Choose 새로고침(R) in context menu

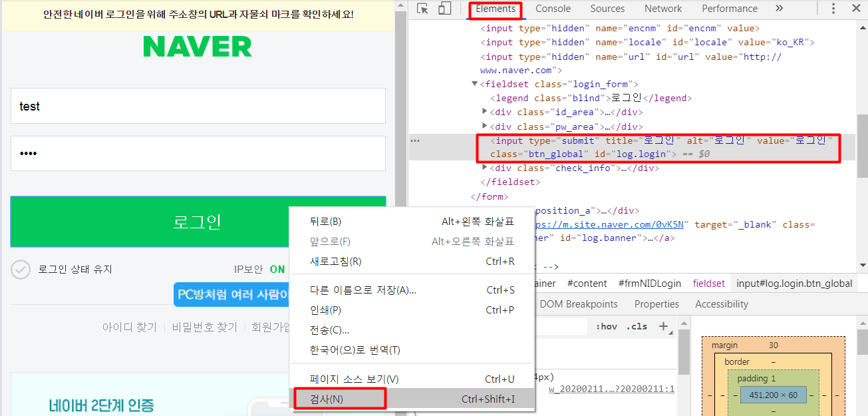tap(412, 262)
